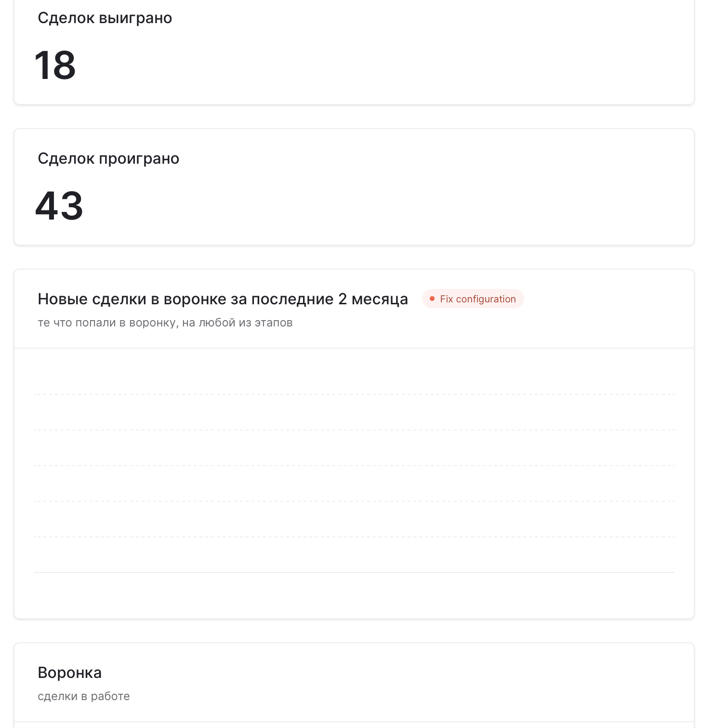This screenshot has width=714, height=728.
Task: Click the topmost dashed gridline of chart
Action: (x=354, y=394)
